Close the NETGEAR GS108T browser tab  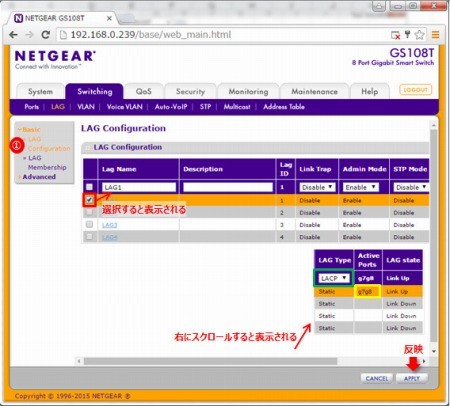[x=109, y=18]
